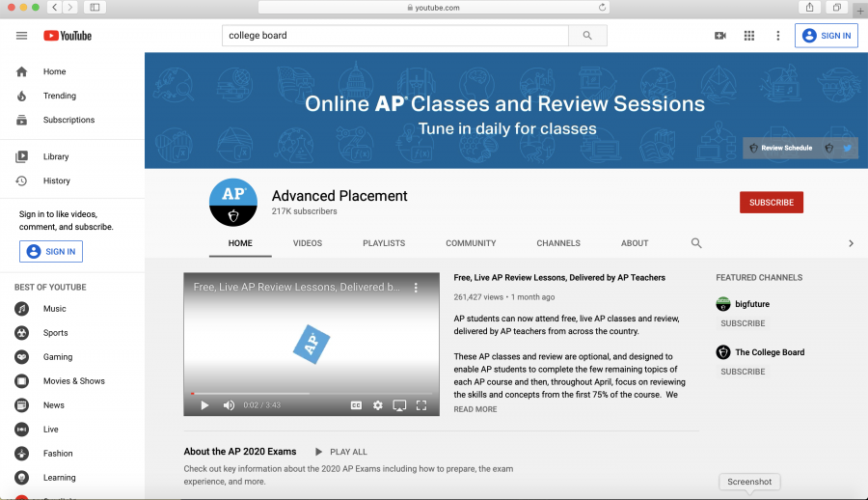
Task: Click the YouTube logo
Action: (x=68, y=36)
